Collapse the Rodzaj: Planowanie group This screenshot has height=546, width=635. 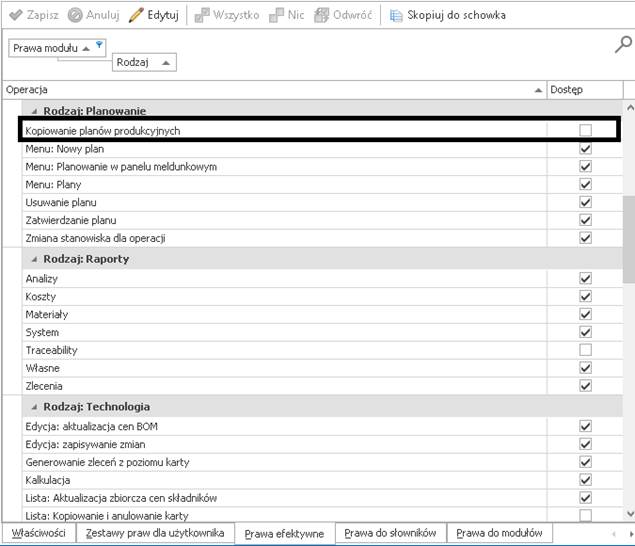click(x=35, y=112)
